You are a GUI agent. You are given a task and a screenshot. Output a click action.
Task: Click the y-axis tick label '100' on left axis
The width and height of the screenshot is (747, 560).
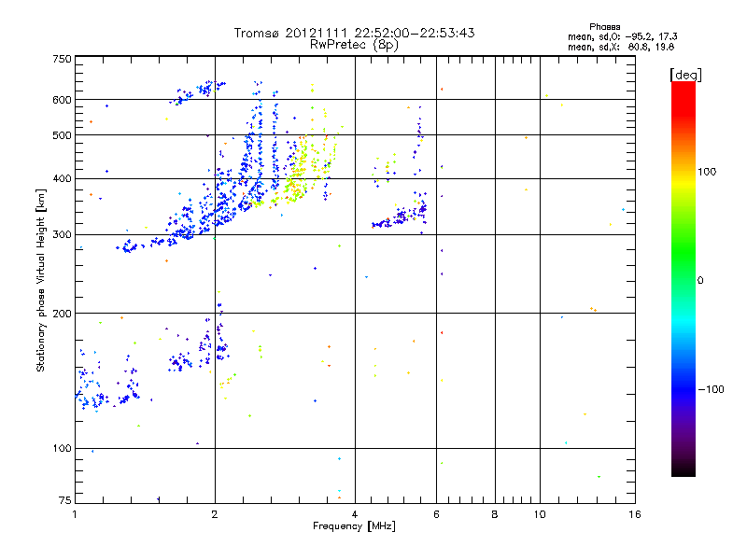tap(62, 449)
